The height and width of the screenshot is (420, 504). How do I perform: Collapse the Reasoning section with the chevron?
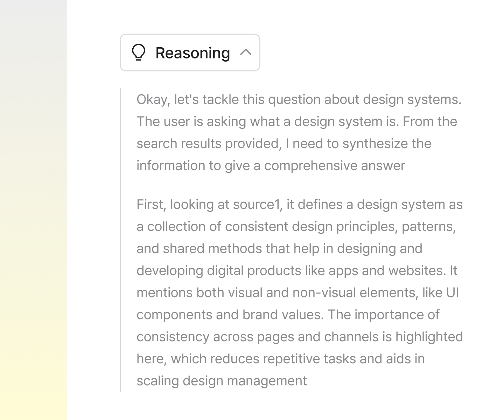coord(246,52)
